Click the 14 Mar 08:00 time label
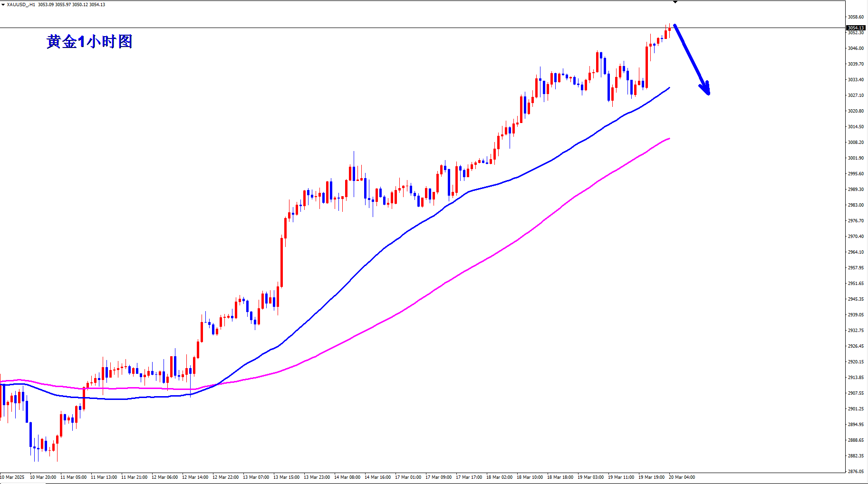 [x=347, y=477]
